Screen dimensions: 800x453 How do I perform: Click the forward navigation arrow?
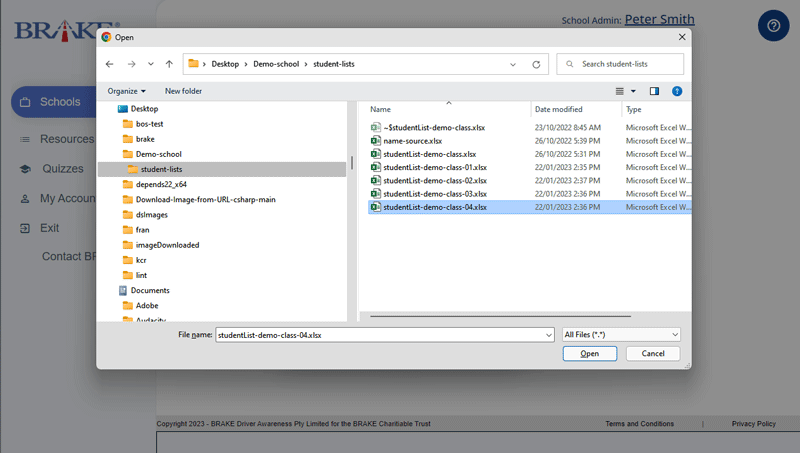(x=131, y=64)
